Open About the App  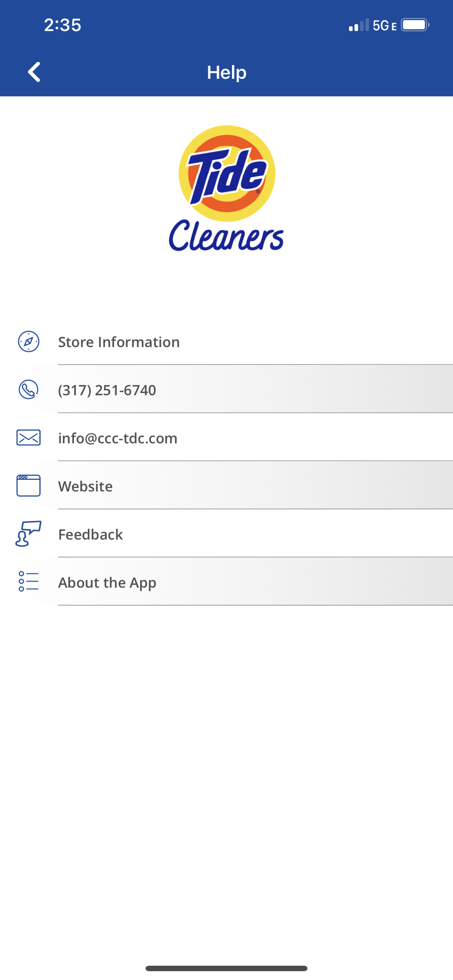107,583
